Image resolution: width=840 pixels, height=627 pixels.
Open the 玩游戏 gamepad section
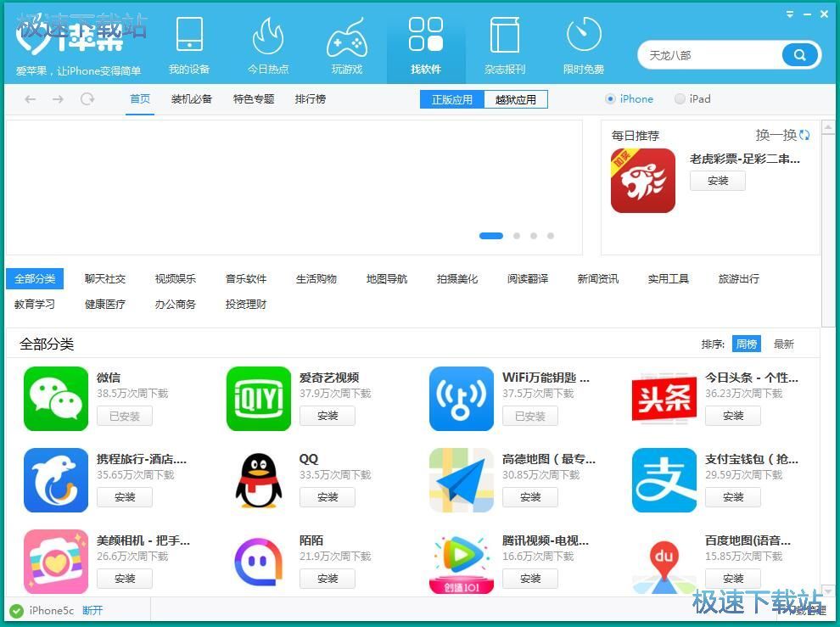[x=347, y=45]
